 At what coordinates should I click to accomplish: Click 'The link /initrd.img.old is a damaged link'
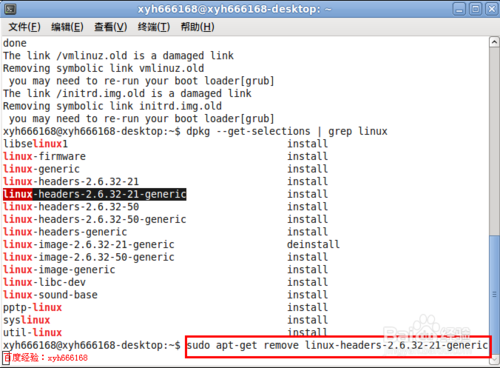[x=127, y=94]
